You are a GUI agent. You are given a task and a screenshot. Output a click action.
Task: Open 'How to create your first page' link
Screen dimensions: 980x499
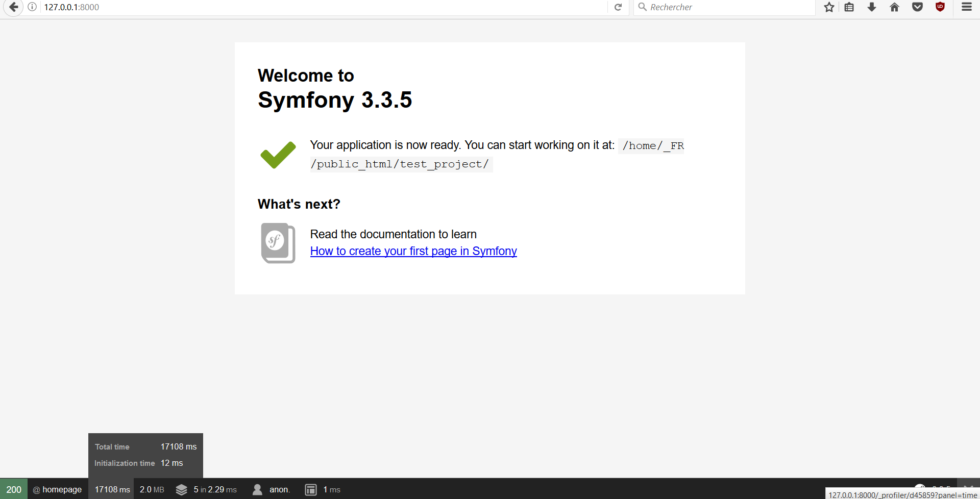pyautogui.click(x=413, y=251)
